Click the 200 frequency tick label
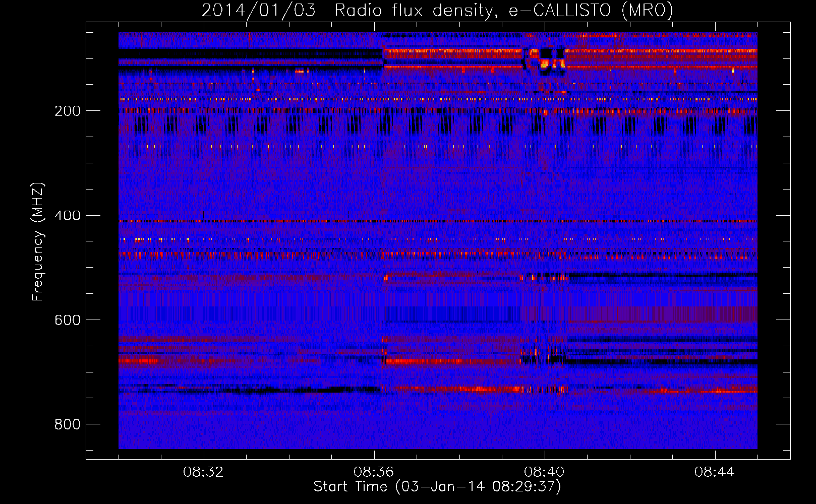 [68, 111]
